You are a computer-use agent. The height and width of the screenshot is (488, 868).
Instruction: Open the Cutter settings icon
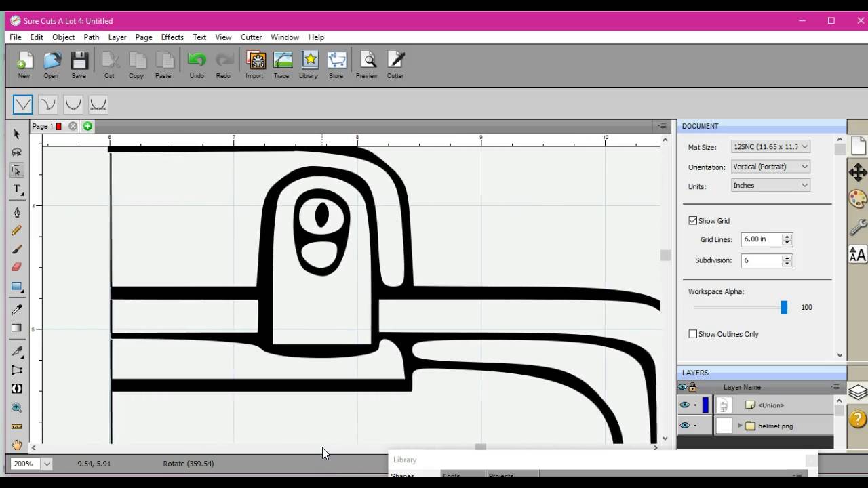(x=395, y=65)
